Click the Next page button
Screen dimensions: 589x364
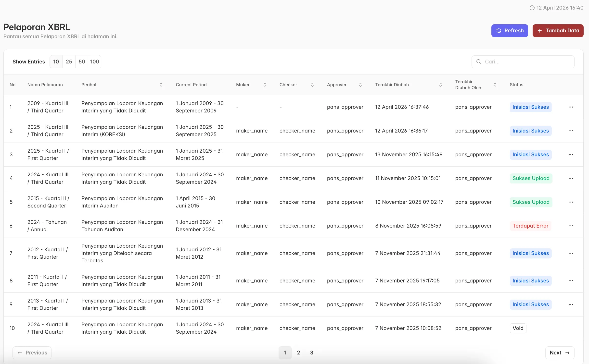click(x=560, y=353)
